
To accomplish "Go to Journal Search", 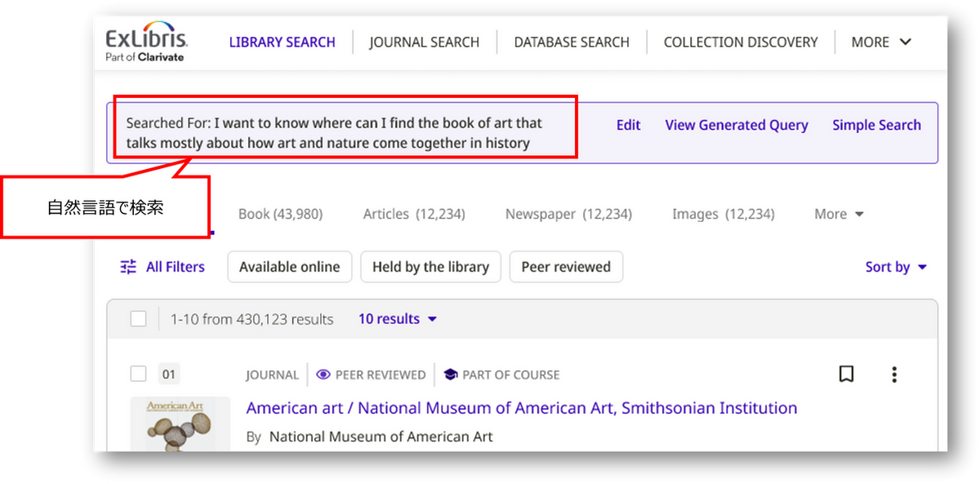I will (424, 42).
